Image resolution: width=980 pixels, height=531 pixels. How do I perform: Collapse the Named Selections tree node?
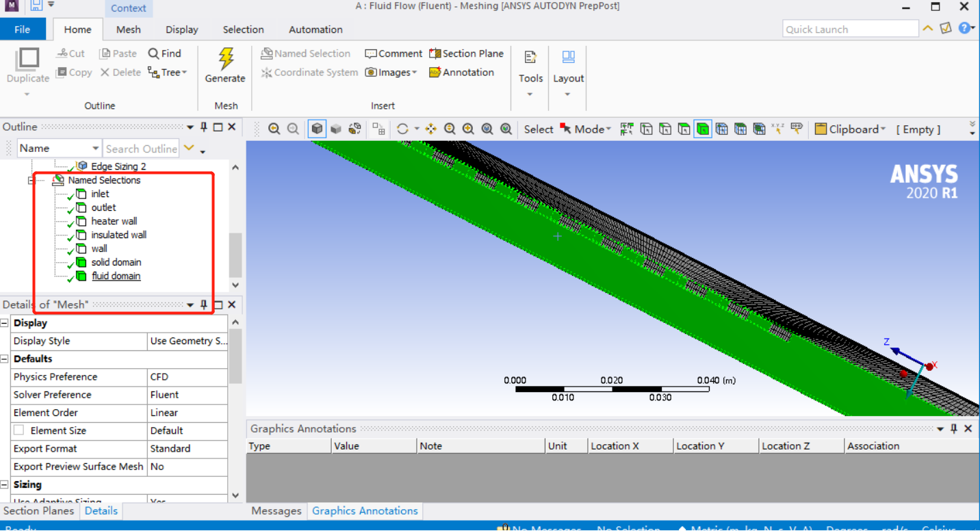[x=31, y=181]
